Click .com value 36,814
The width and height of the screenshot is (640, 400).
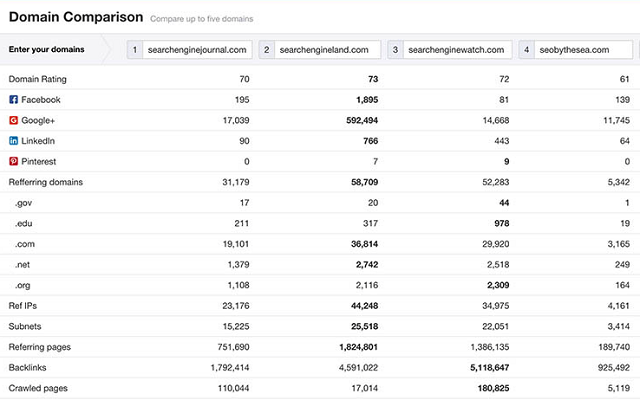(364, 244)
